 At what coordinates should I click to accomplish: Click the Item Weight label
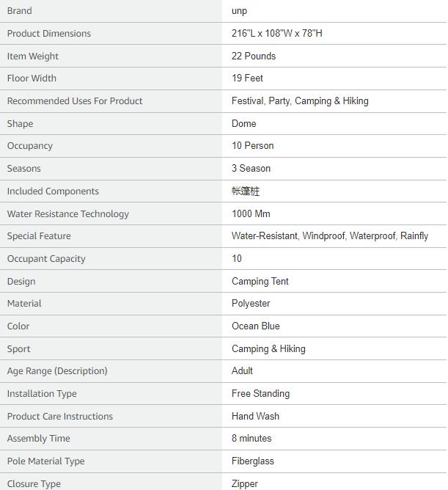[x=33, y=56]
